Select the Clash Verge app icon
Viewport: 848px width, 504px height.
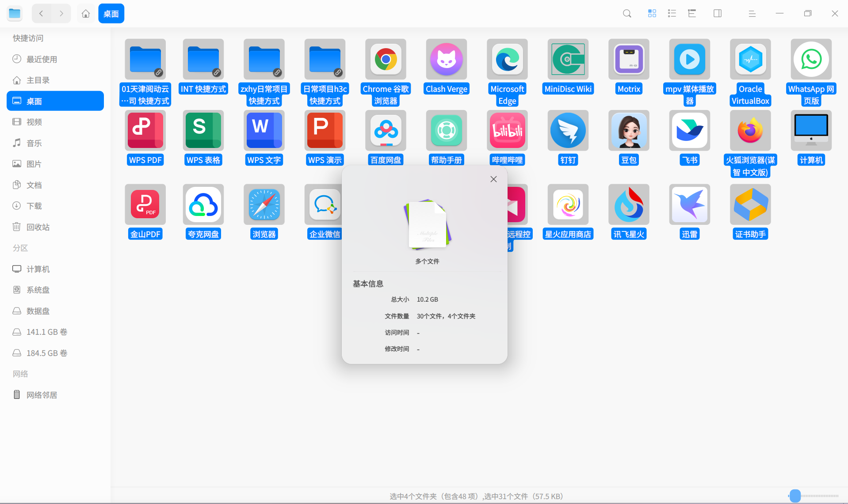point(447,59)
